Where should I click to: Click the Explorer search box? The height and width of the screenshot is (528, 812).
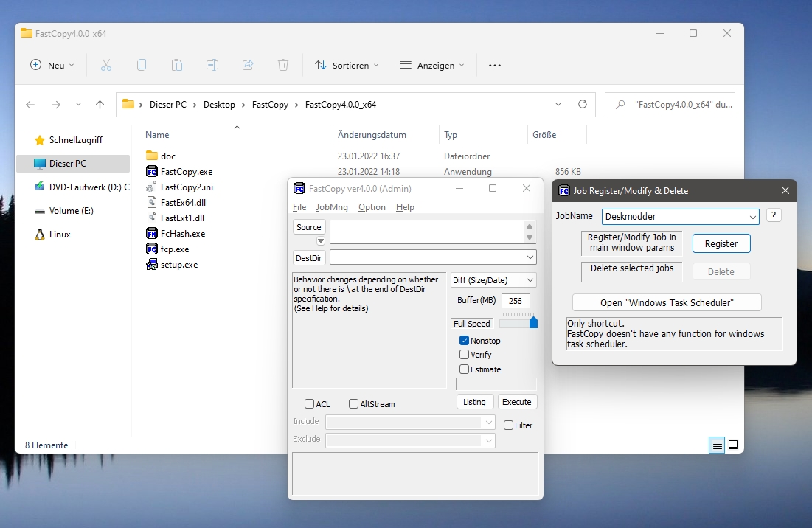coord(670,105)
